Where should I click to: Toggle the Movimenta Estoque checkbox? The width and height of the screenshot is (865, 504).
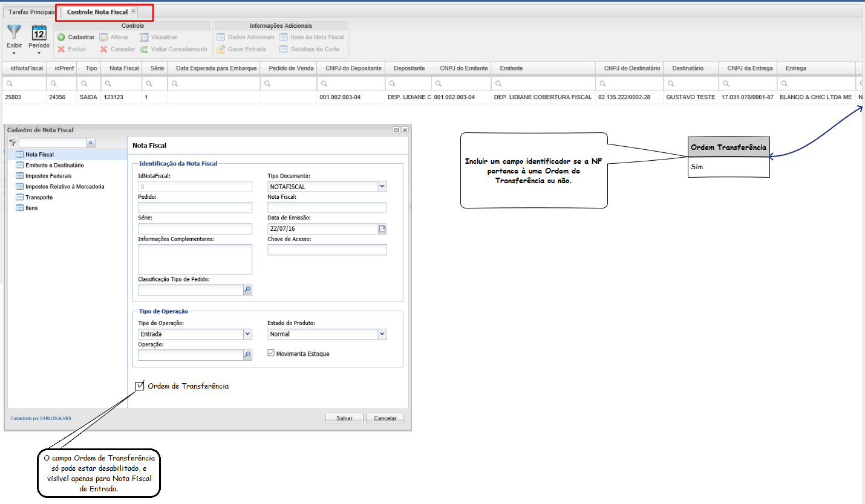point(271,354)
